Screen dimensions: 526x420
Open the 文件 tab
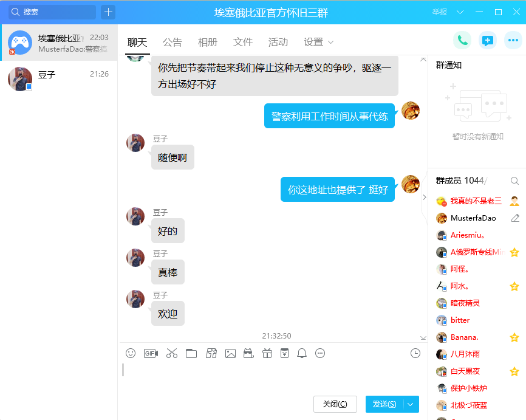pyautogui.click(x=243, y=43)
